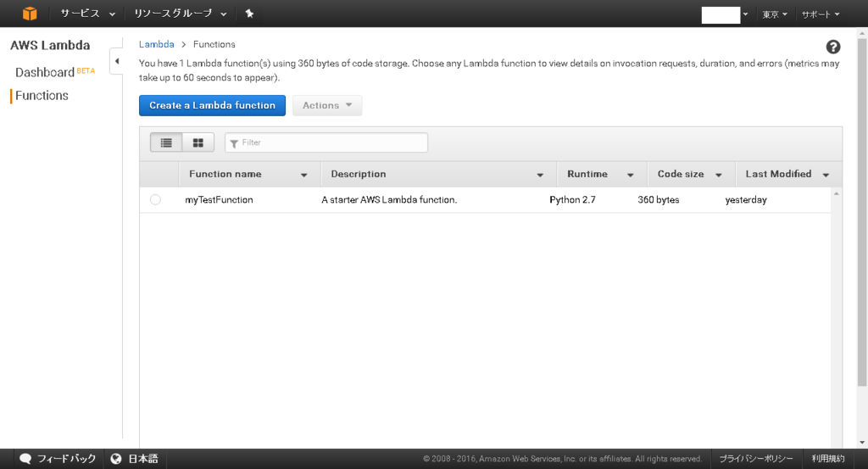Viewport: 868px width, 469px height.
Task: Select the myTestFunction radio button
Action: [x=156, y=199]
